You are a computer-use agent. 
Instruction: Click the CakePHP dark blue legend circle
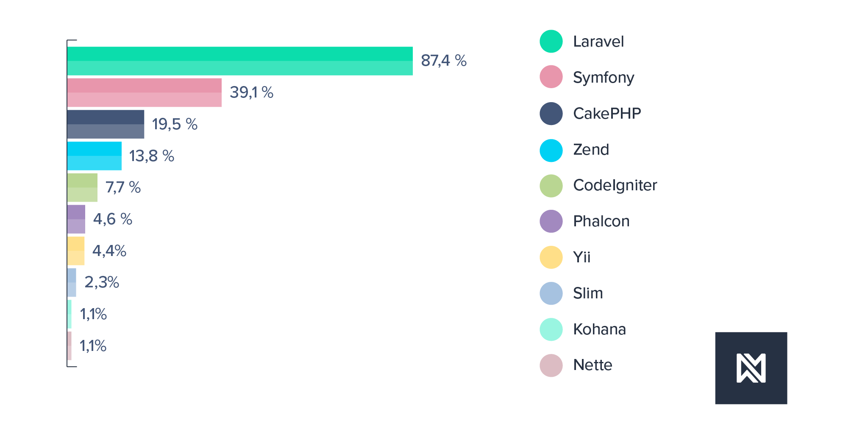(x=551, y=114)
